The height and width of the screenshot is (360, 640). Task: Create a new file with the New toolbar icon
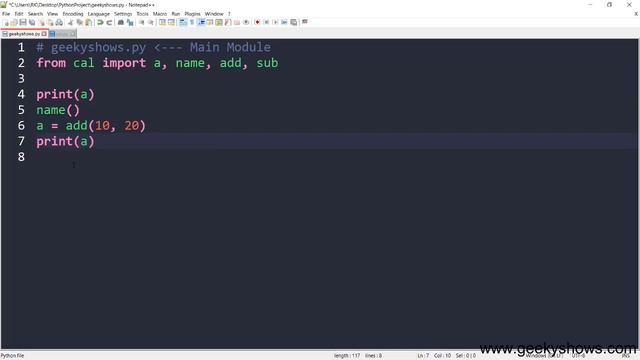point(7,22)
